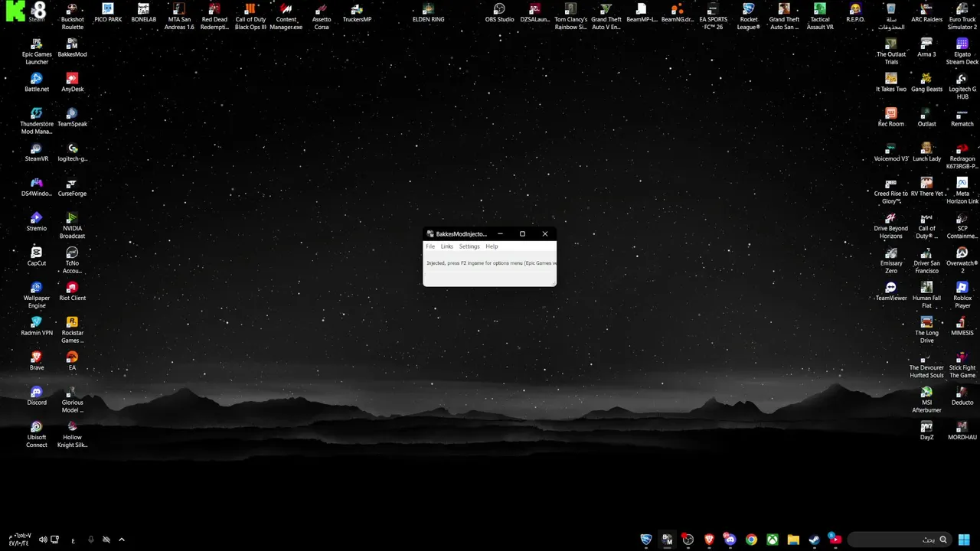Open the Help menu in BakkesModInjector
Screen dimensions: 980x551
(x=492, y=246)
